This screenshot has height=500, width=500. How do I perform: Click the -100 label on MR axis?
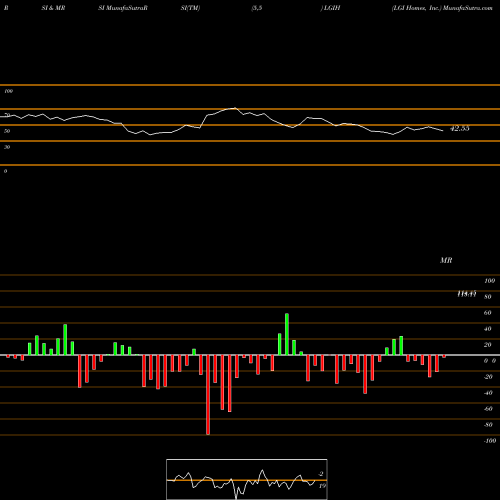(490, 441)
